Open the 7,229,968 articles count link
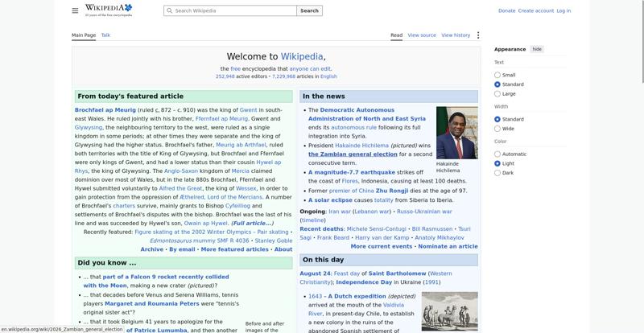 (x=283, y=76)
